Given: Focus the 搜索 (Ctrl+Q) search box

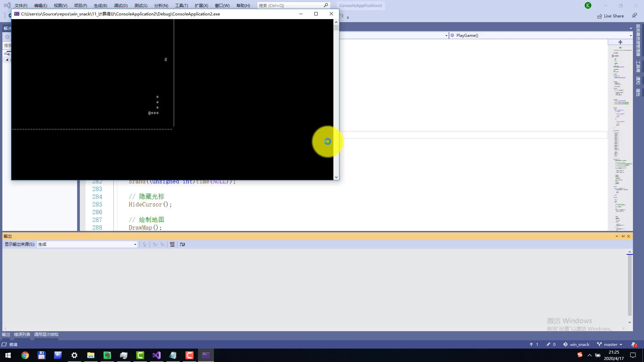Looking at the screenshot, I should click(x=293, y=5).
